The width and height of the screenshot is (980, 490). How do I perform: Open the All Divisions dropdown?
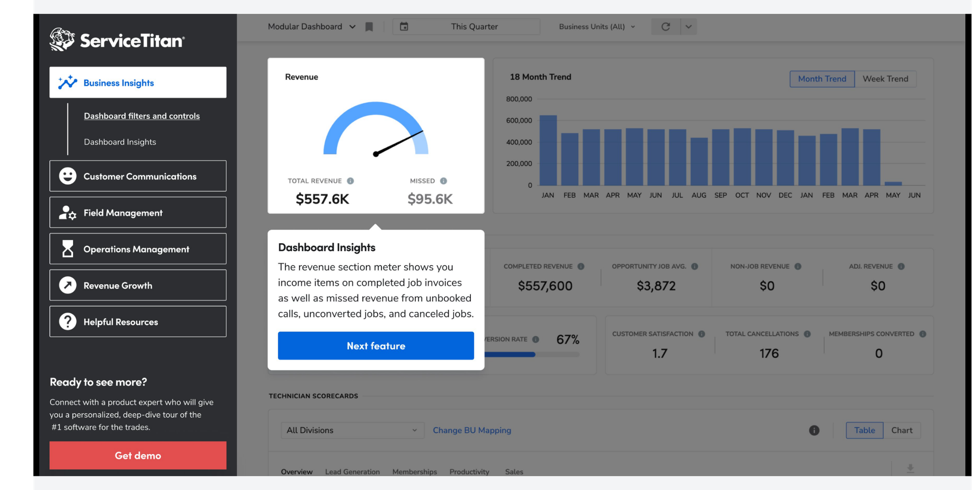pos(352,430)
